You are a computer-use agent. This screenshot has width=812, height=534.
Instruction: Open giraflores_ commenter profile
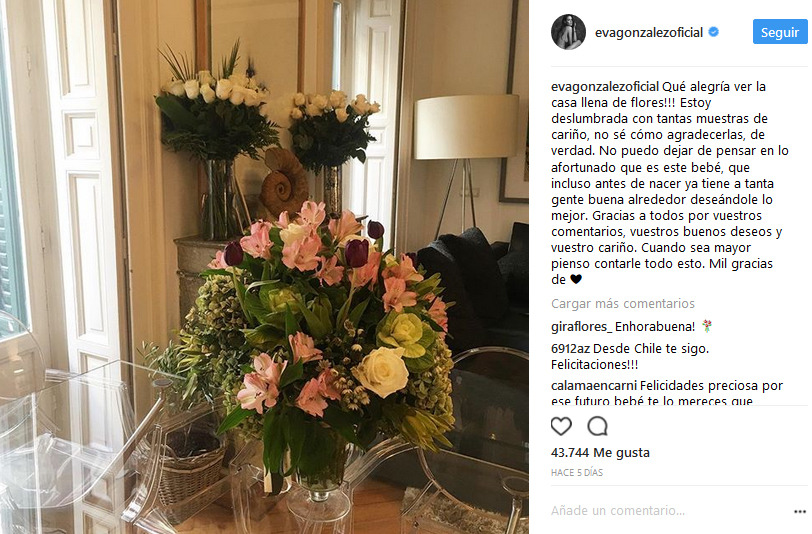click(582, 327)
